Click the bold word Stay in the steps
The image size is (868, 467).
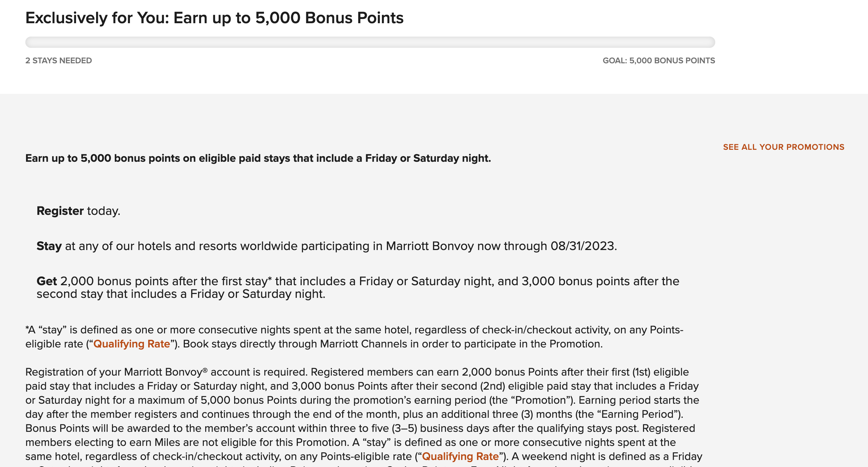tap(49, 246)
